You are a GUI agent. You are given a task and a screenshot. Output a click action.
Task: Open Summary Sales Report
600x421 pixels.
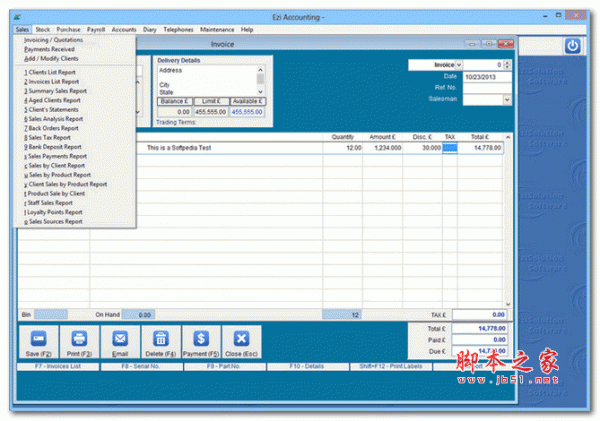pos(55,91)
